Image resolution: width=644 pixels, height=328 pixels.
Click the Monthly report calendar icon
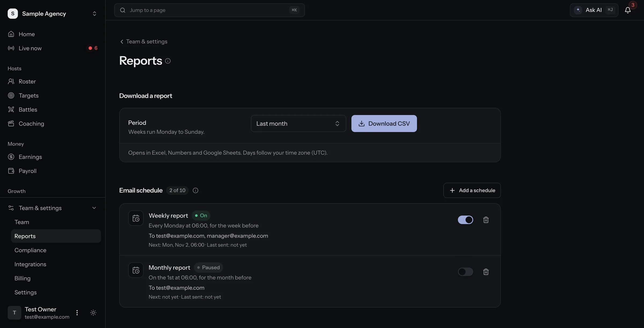pyautogui.click(x=136, y=270)
